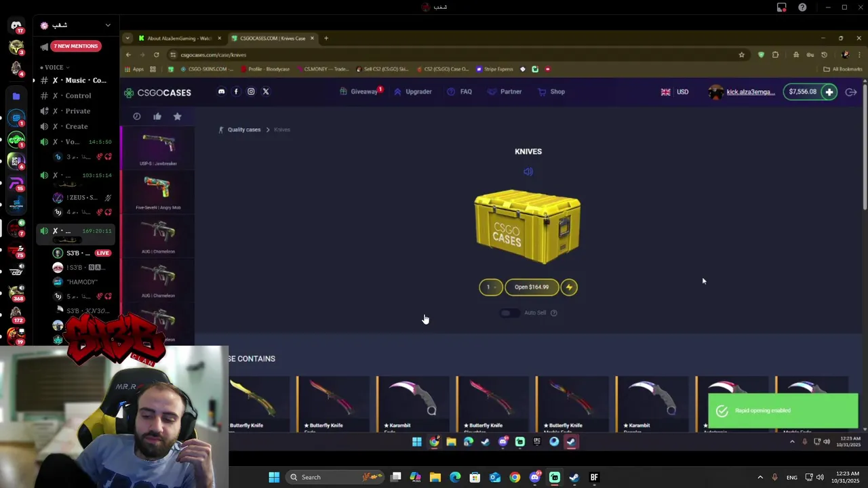Click the logout arrow icon
Image resolution: width=868 pixels, height=488 pixels.
(x=851, y=91)
